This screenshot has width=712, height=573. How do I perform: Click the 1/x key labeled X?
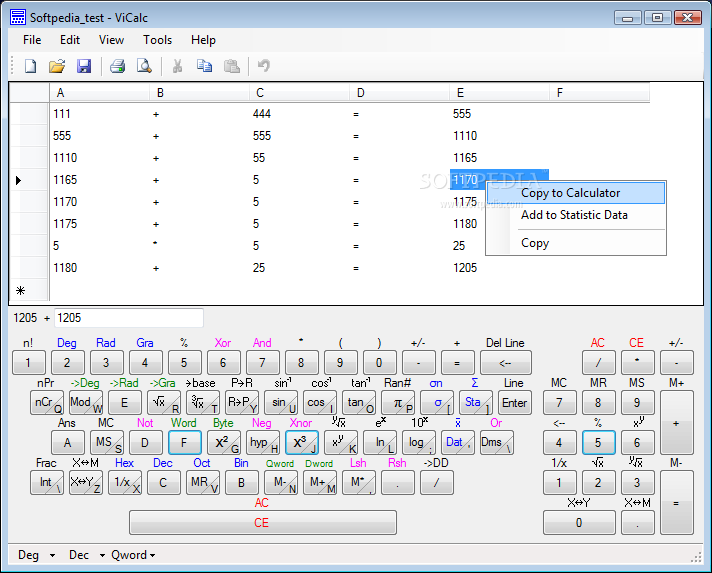(x=125, y=483)
